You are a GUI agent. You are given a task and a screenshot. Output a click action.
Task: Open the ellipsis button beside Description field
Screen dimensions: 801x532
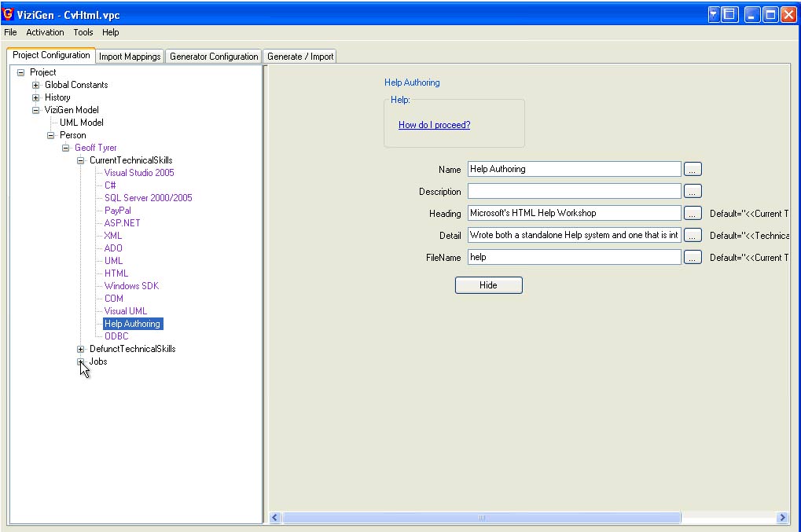coord(693,191)
